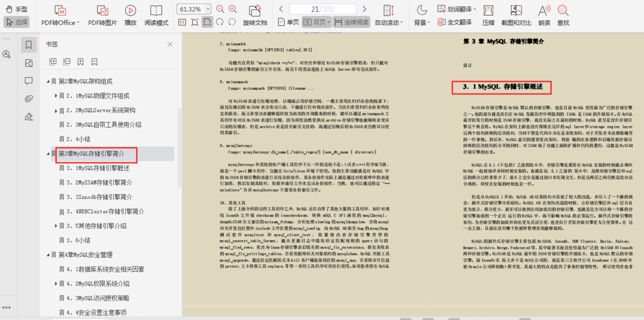The image size is (644, 320).
Task: Go to bookmark 4.1数据库系统安全相关因素
Action: (x=105, y=269)
